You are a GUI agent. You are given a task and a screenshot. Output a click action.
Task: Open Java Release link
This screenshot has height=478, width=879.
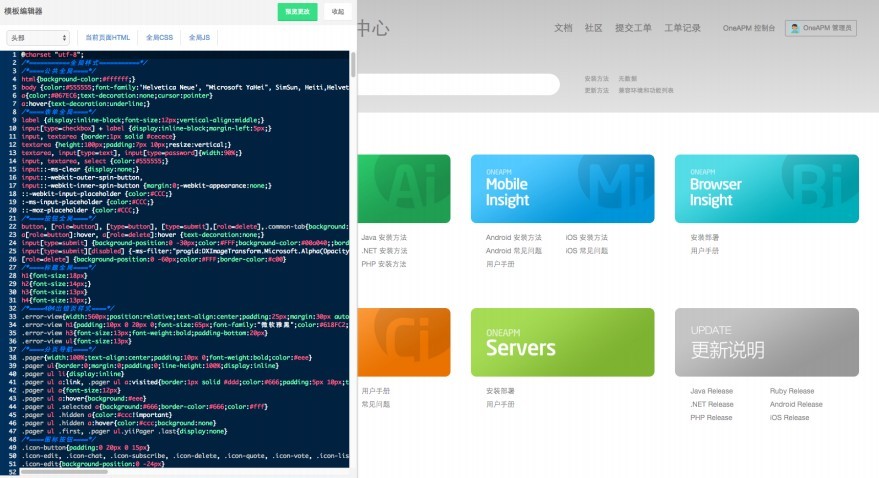[x=711, y=391]
